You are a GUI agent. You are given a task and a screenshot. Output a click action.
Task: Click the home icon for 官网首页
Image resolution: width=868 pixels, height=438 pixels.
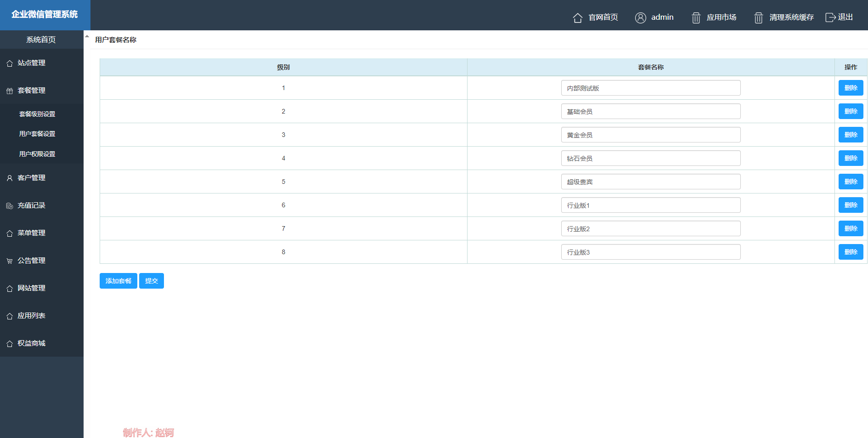[x=577, y=17]
